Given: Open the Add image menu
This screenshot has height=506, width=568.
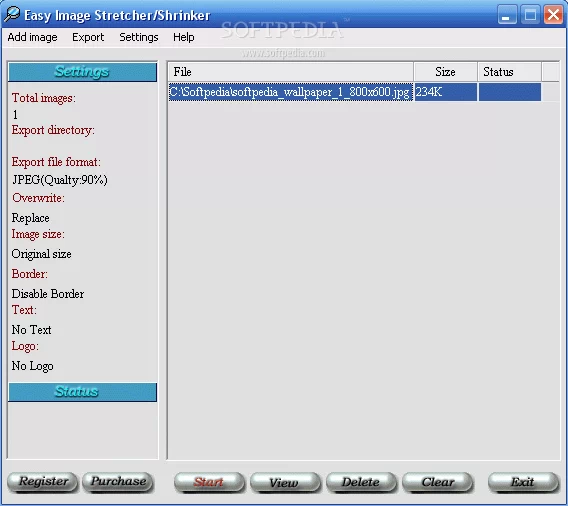Looking at the screenshot, I should [32, 37].
